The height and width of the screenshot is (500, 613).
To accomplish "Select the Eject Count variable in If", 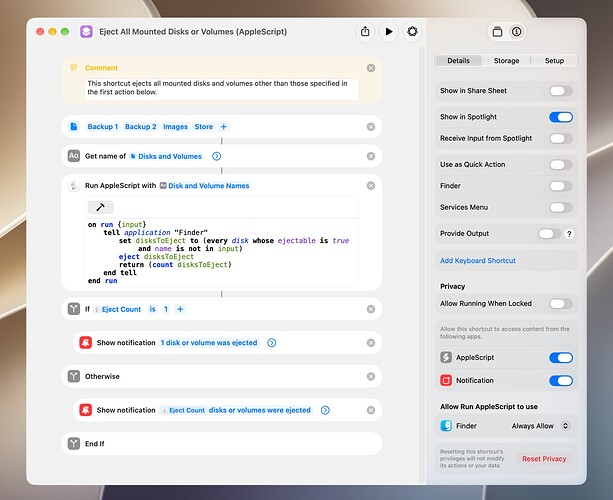I will (117, 309).
